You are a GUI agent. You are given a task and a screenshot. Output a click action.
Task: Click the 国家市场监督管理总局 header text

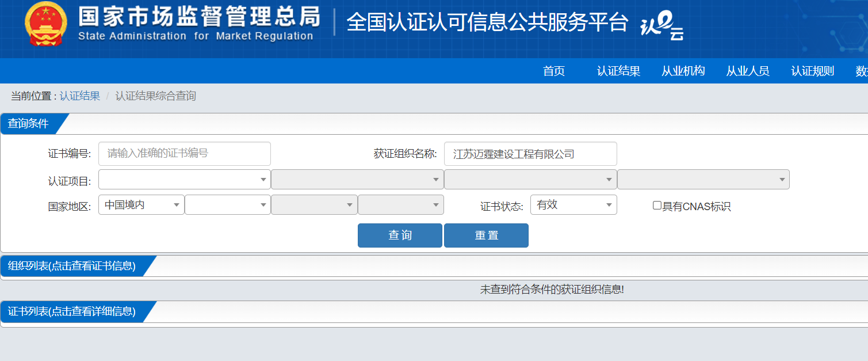199,17
